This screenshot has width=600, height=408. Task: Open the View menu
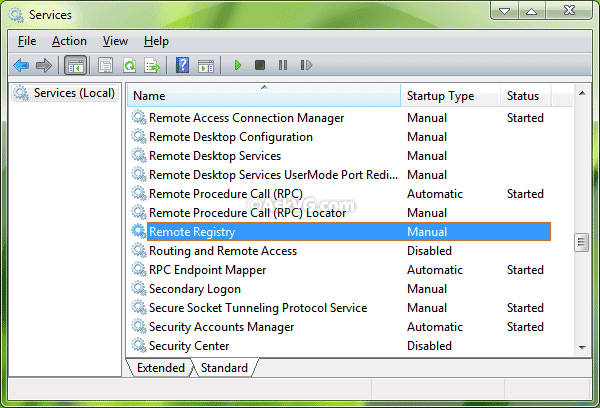(115, 41)
